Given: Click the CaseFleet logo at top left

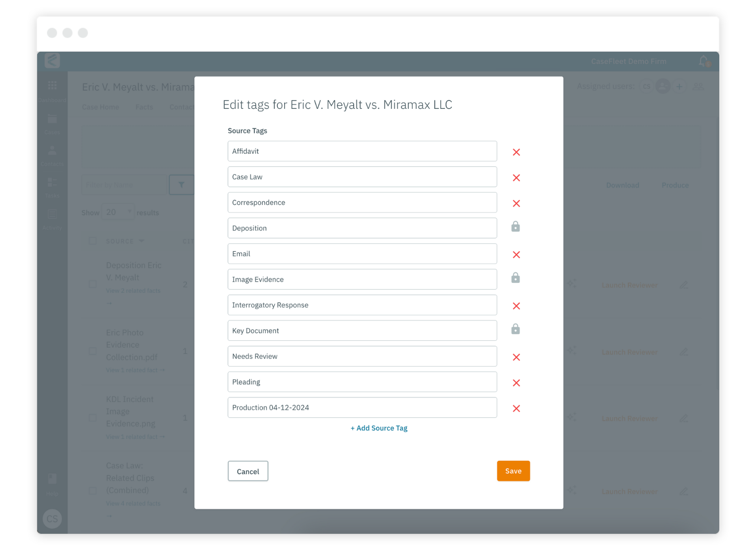Looking at the screenshot, I should pos(52,60).
